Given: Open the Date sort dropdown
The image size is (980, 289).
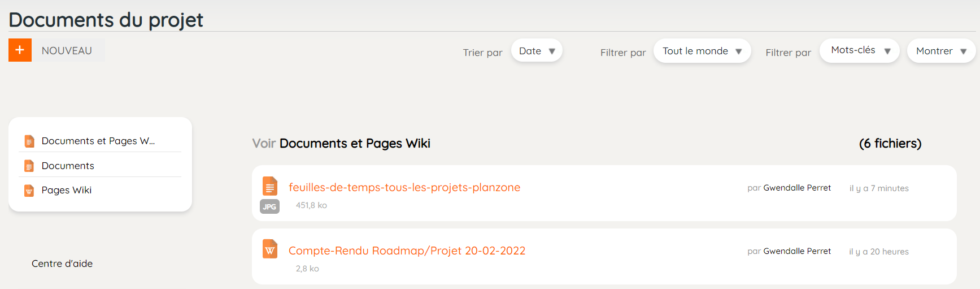Looking at the screenshot, I should coord(537,51).
